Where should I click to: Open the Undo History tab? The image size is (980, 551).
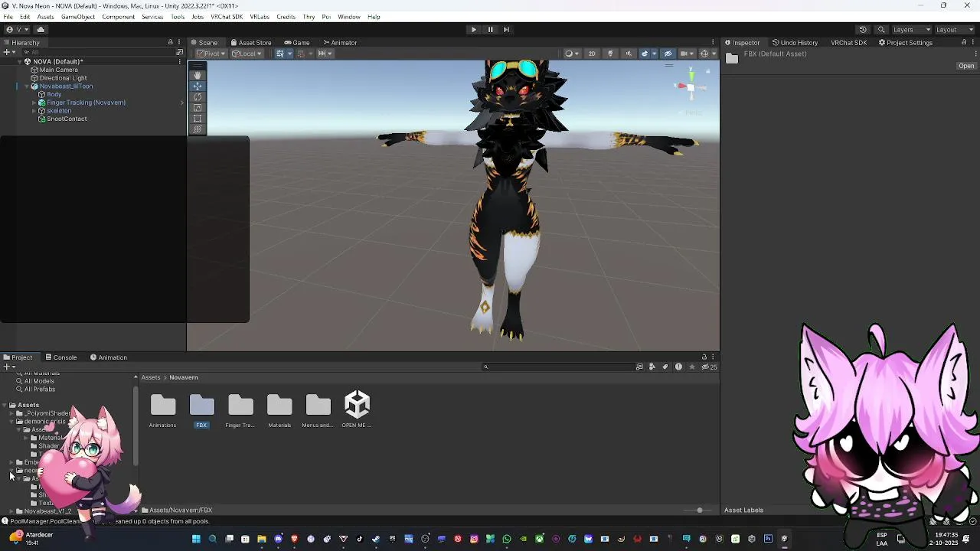(795, 43)
